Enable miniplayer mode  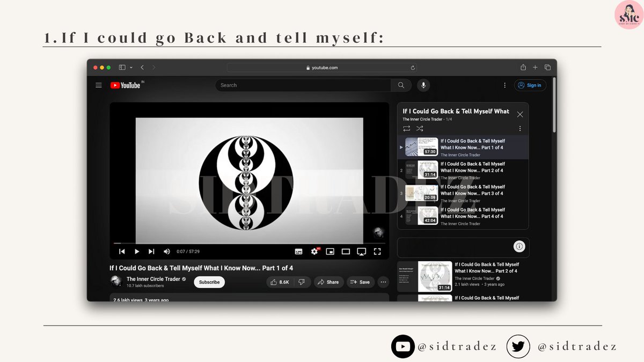[x=330, y=252]
